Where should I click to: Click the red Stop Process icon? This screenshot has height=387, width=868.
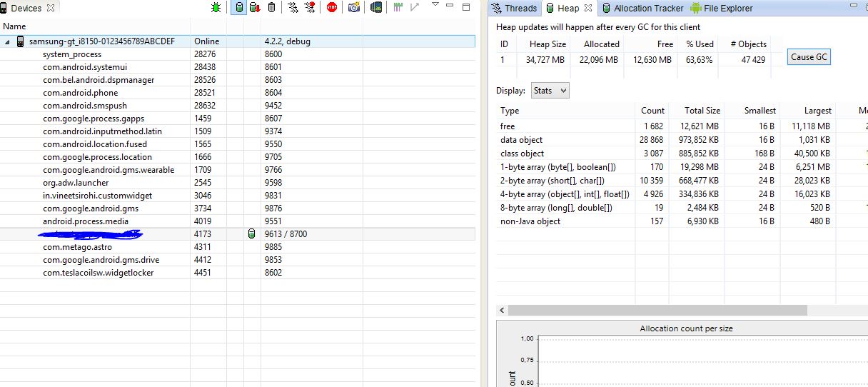(x=332, y=7)
